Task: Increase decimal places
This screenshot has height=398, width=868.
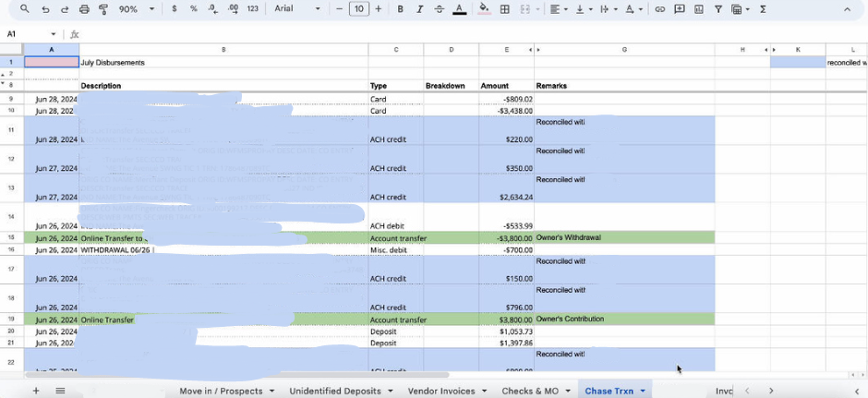Action: [x=233, y=9]
